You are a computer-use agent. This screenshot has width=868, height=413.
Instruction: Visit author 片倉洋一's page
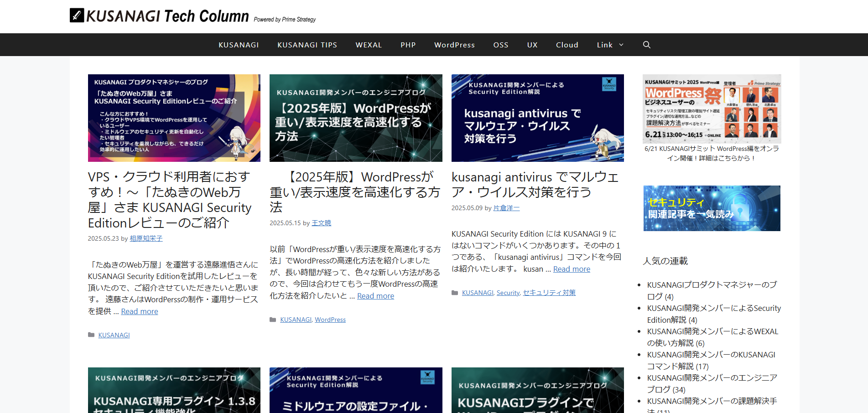click(x=507, y=208)
